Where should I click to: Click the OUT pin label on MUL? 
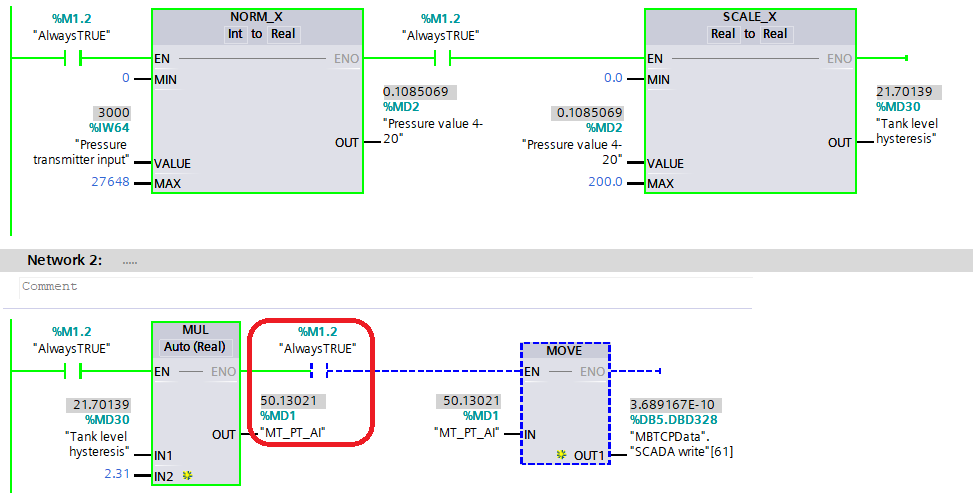(x=223, y=435)
